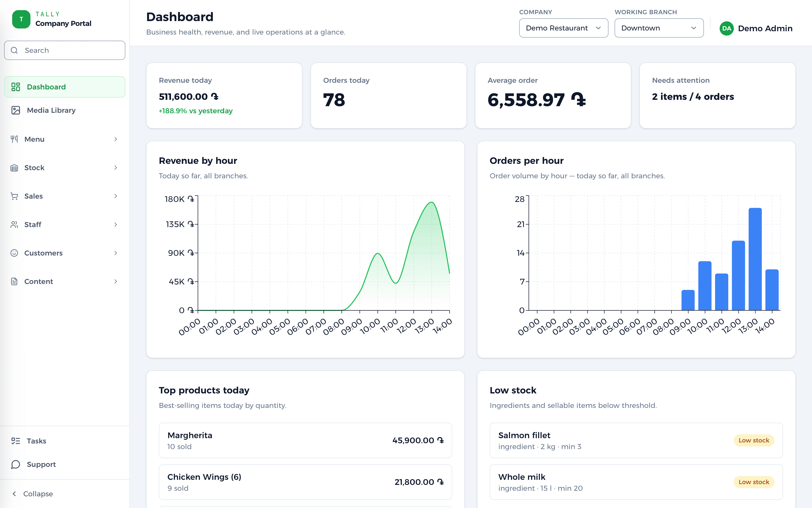Click the Staff people icon
The image size is (812, 508).
click(14, 225)
